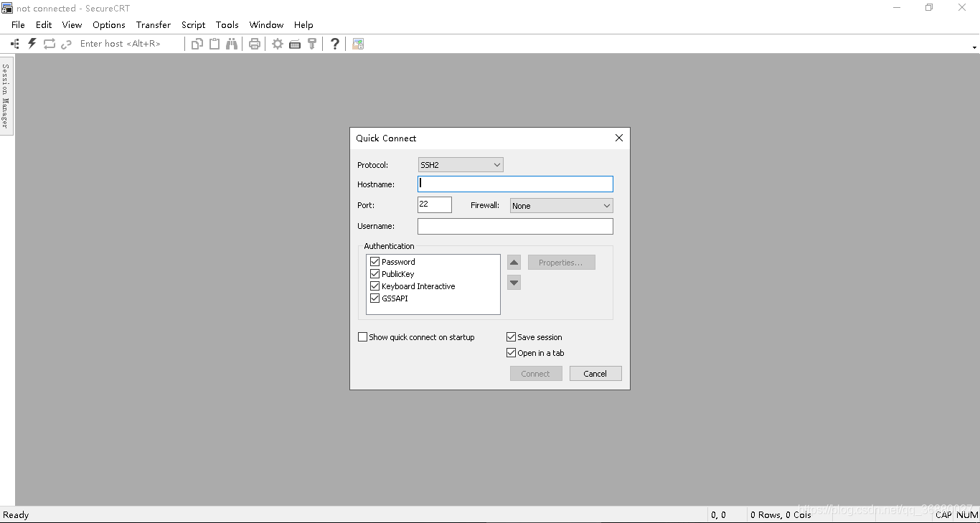Click the Connect button
Screen dimensions: 980x523
point(536,374)
